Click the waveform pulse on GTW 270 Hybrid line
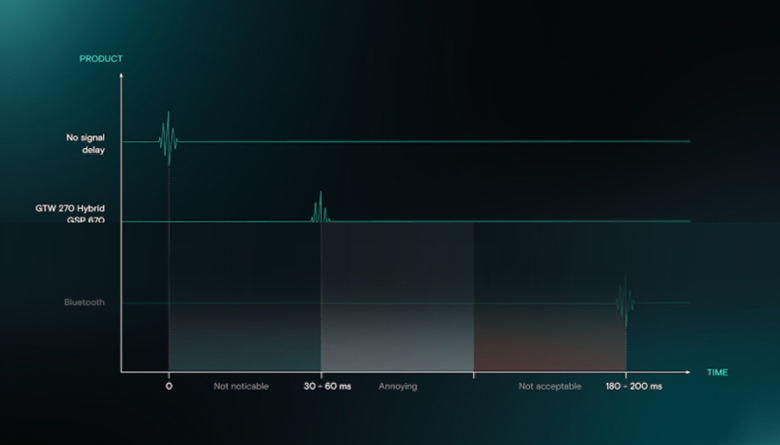The image size is (780, 445). pyautogui.click(x=320, y=207)
